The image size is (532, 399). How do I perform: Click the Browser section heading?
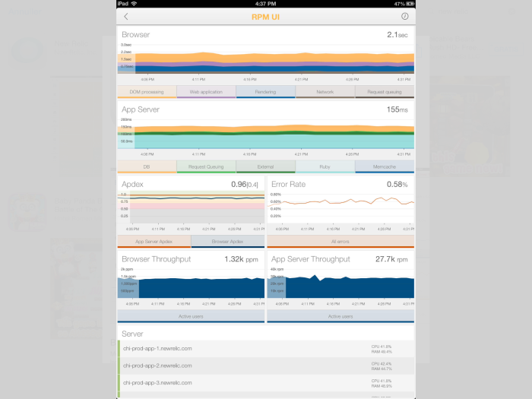click(136, 35)
